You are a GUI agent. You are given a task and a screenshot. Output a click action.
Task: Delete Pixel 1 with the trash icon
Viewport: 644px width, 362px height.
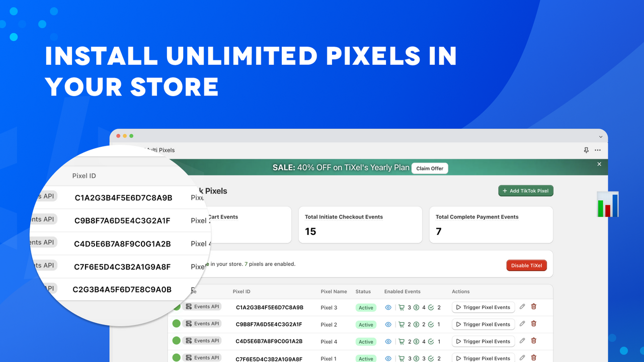(x=534, y=357)
